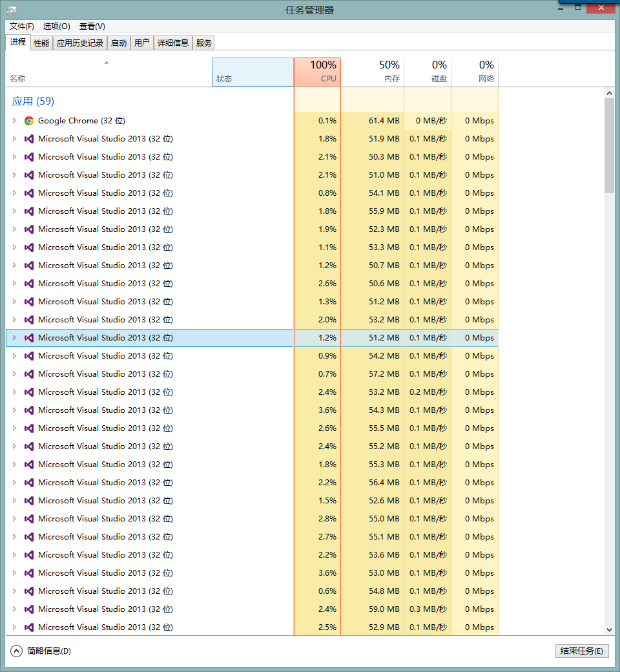This screenshot has height=672, width=620.
Task: Sort by the 100% CPU column header
Action: [x=318, y=72]
